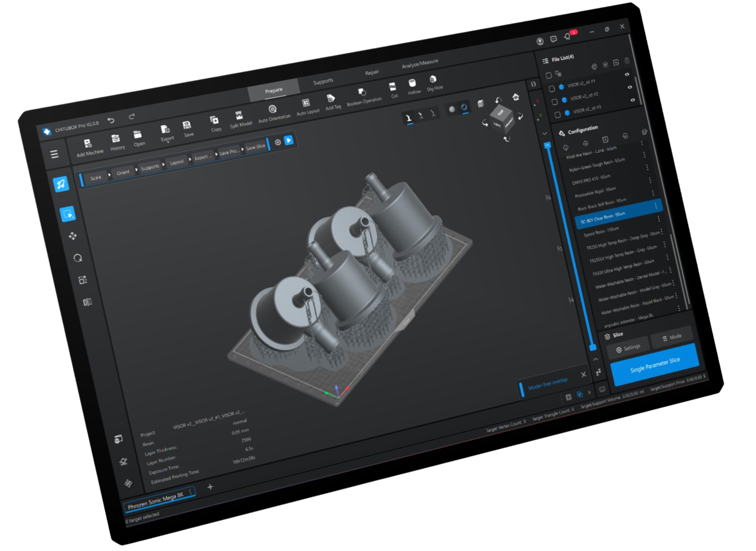The height and width of the screenshot is (551, 756).
Task: Click chevron up below layer slider
Action: click(x=595, y=359)
